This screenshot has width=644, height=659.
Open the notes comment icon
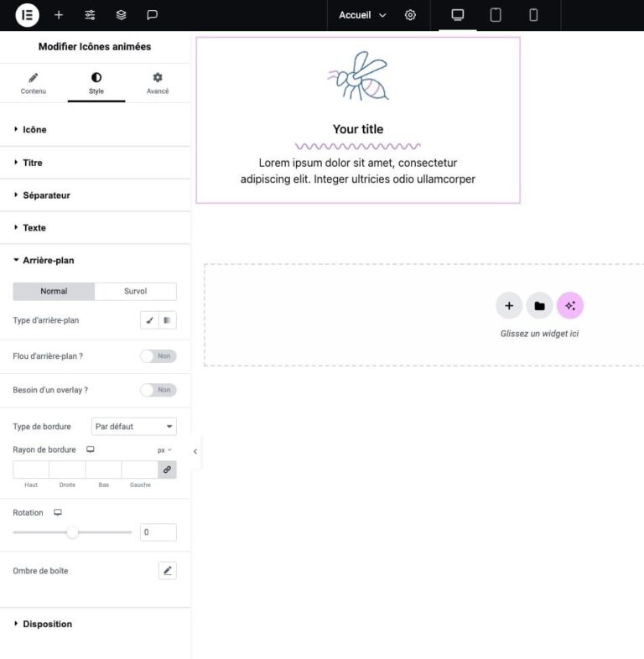(152, 15)
